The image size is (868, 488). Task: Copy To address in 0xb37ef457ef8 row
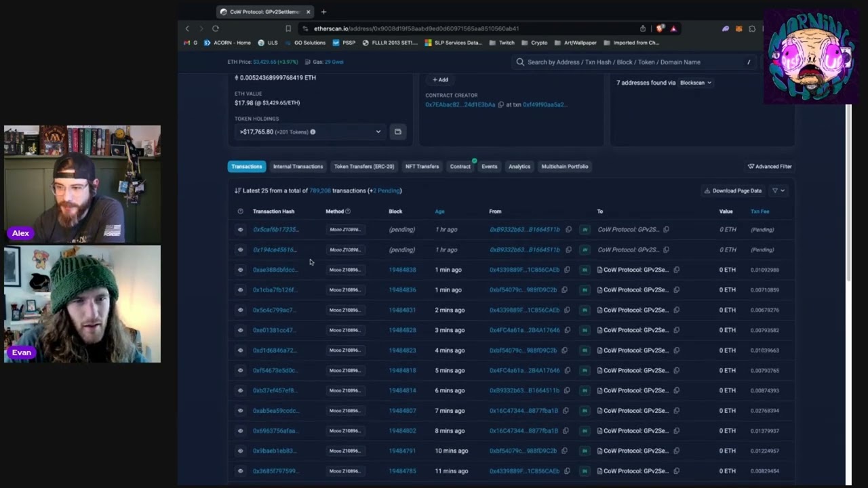click(x=676, y=390)
